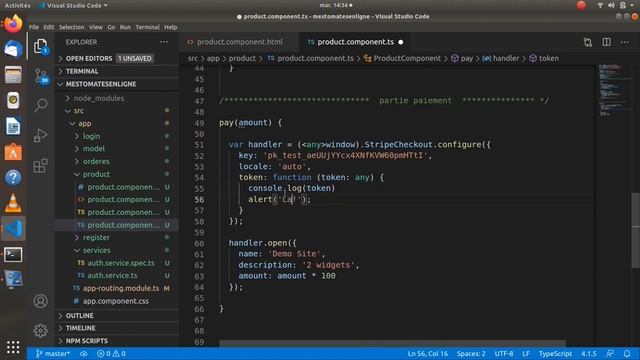This screenshot has width=640, height=360.
Task: Open auth.service.ts file
Action: 117,276
